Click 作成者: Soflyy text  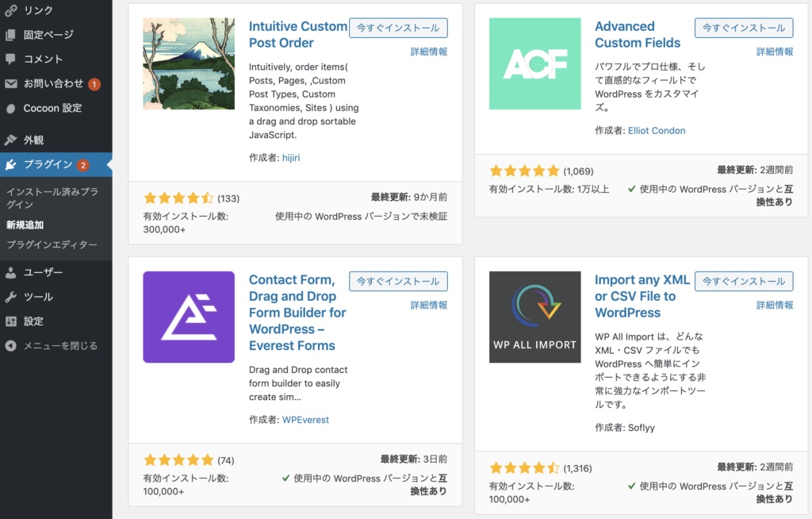pos(625,428)
